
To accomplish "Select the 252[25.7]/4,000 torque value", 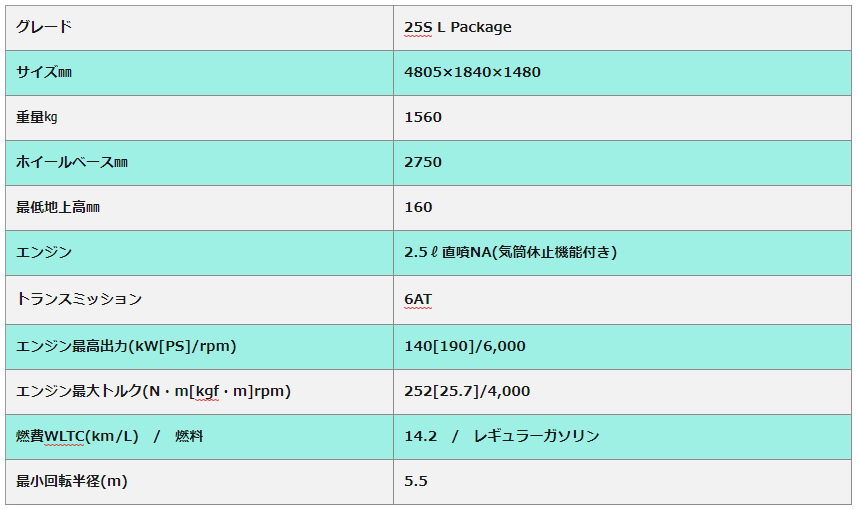I will tap(467, 391).
